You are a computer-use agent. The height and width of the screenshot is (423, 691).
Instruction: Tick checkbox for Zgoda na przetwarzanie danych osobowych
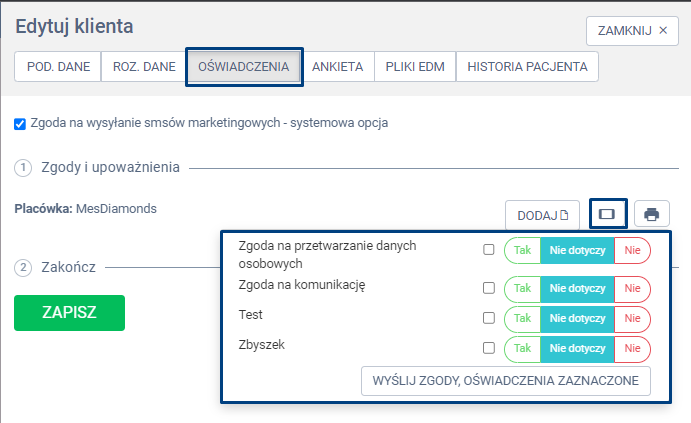coord(489,250)
